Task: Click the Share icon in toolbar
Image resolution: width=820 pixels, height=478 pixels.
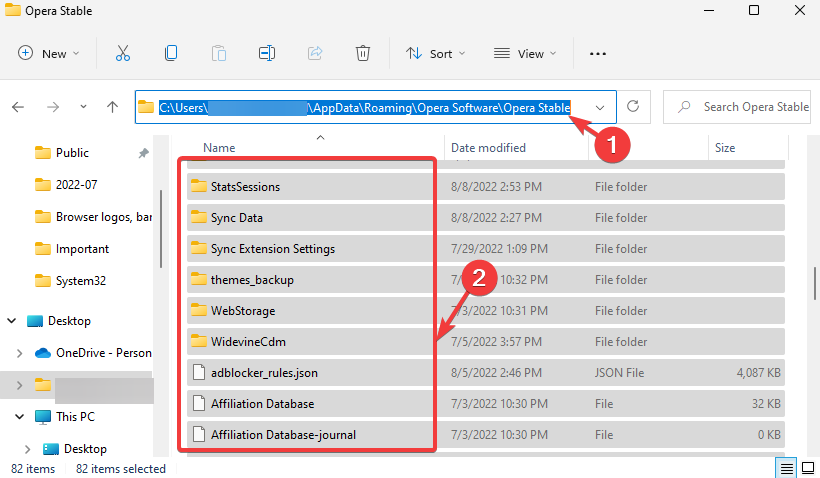Action: [315, 53]
